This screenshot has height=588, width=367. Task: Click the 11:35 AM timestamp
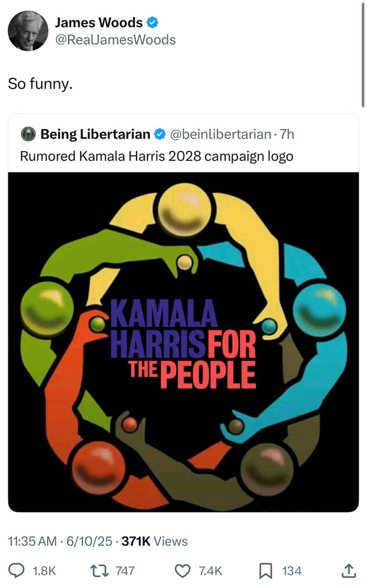[33, 541]
